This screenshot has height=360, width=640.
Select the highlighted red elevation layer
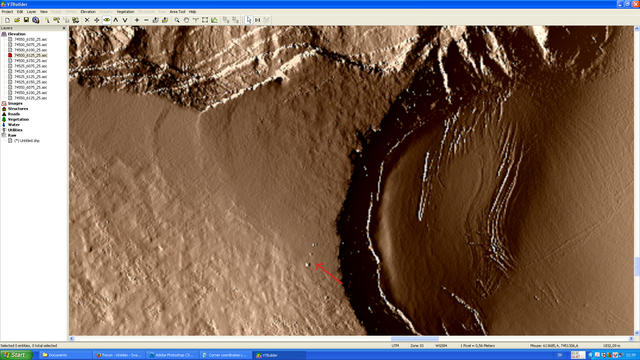(30, 55)
